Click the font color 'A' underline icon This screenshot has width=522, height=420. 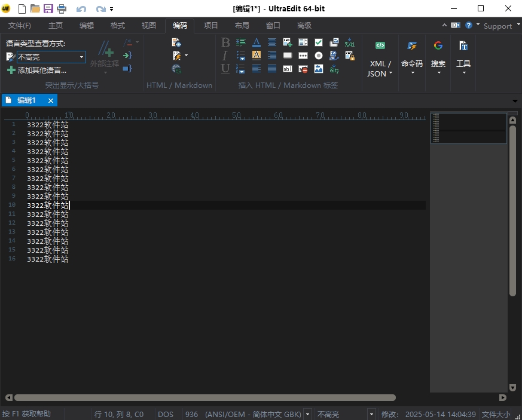pyautogui.click(x=257, y=42)
